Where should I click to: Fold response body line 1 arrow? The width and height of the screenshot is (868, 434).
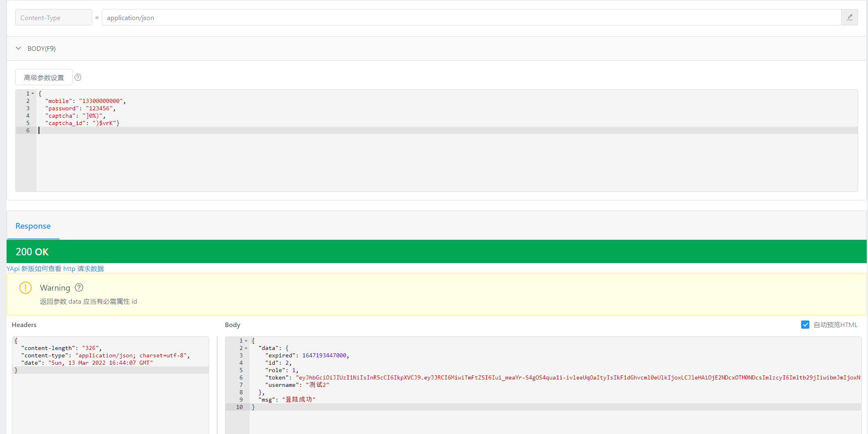click(246, 341)
